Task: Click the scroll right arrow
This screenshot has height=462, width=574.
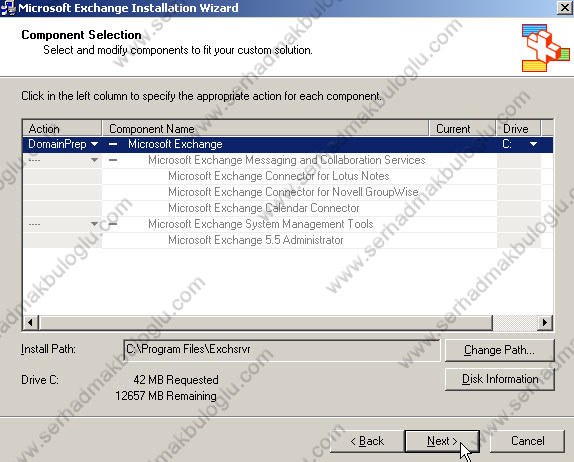Action: coord(545,323)
